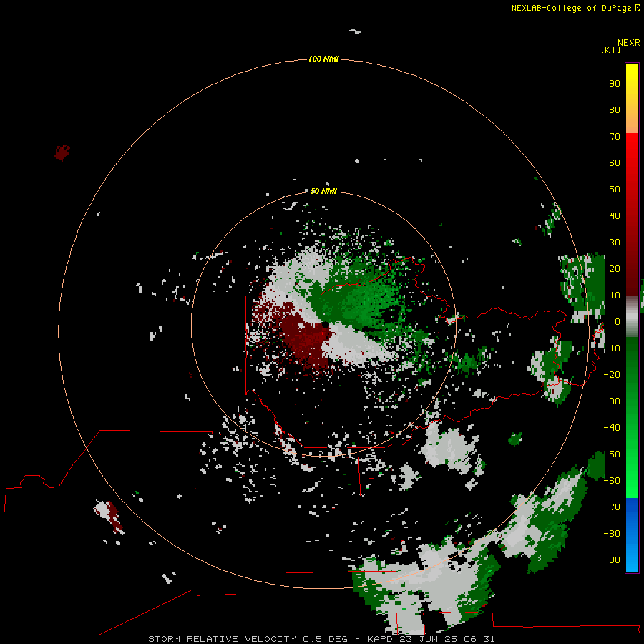644x644 pixels.
Task: Select the -50 knot scale label
Action: pos(612,454)
